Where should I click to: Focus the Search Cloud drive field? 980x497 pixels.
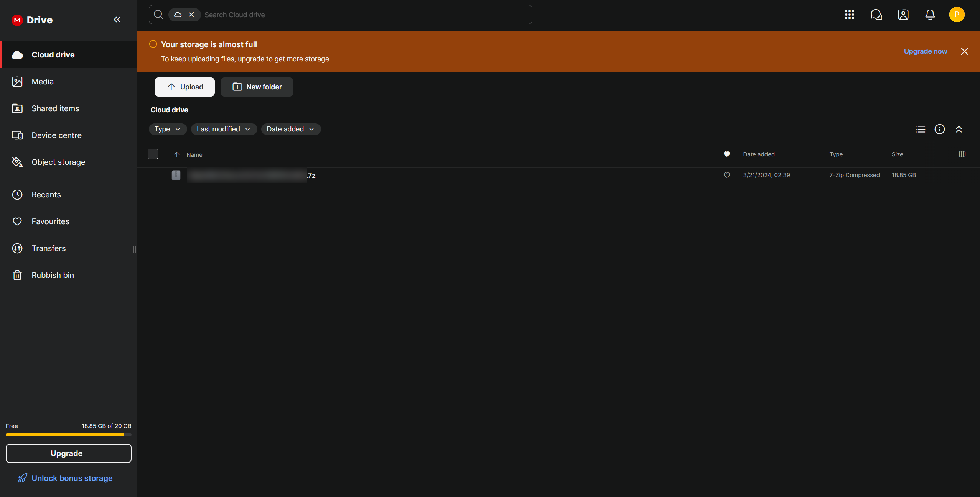(x=364, y=15)
